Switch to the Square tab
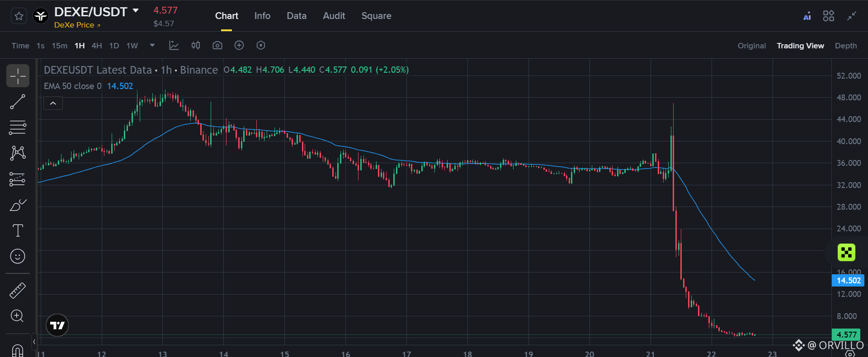Viewport: 868px width, 357px height. pos(377,16)
